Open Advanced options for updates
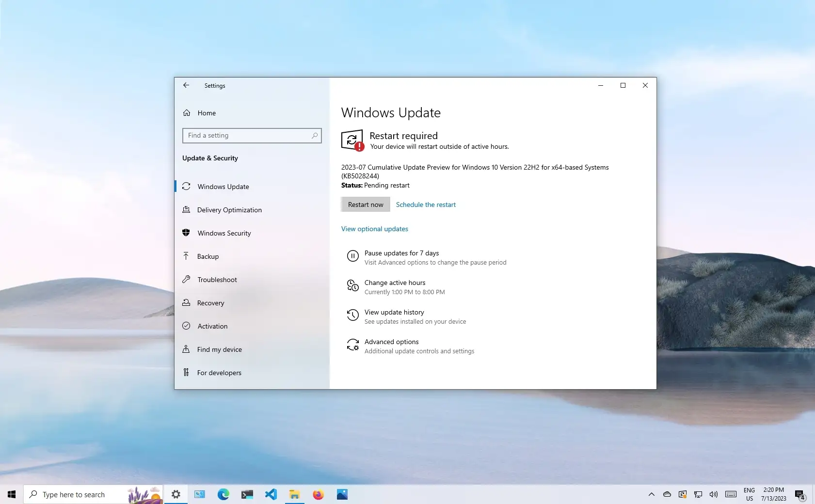The image size is (815, 504). [411, 346]
